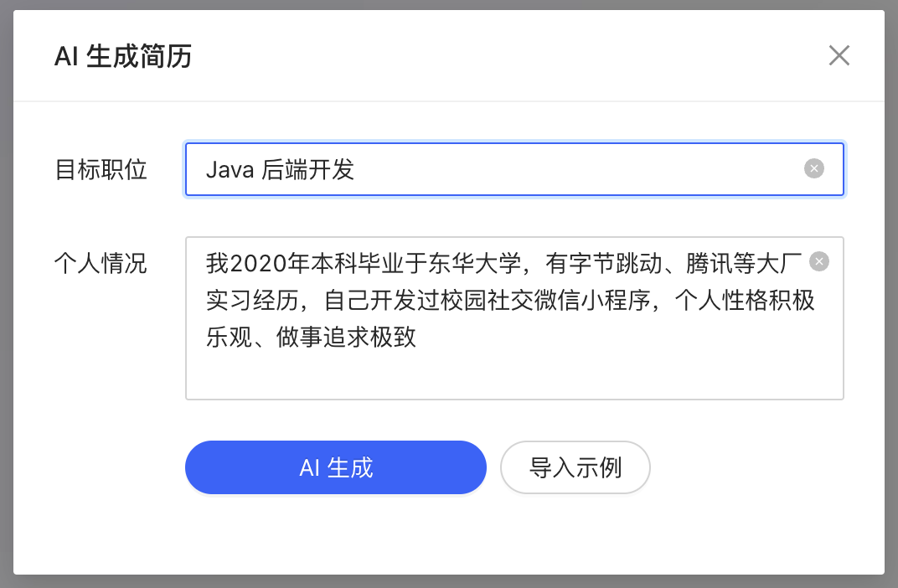Click the text 微信小程序 in the second line
This screenshot has width=898, height=588.
(x=592, y=300)
